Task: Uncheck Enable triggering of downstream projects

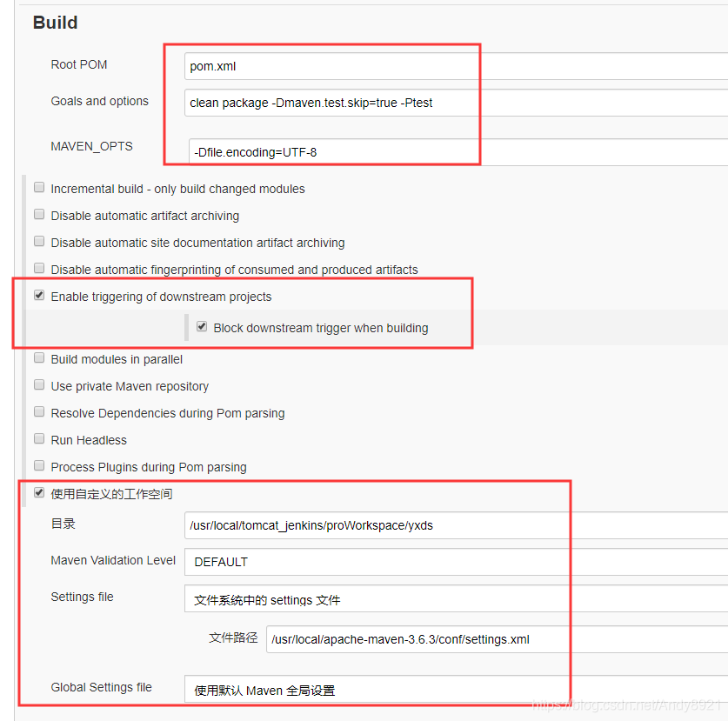Action: coord(39,296)
